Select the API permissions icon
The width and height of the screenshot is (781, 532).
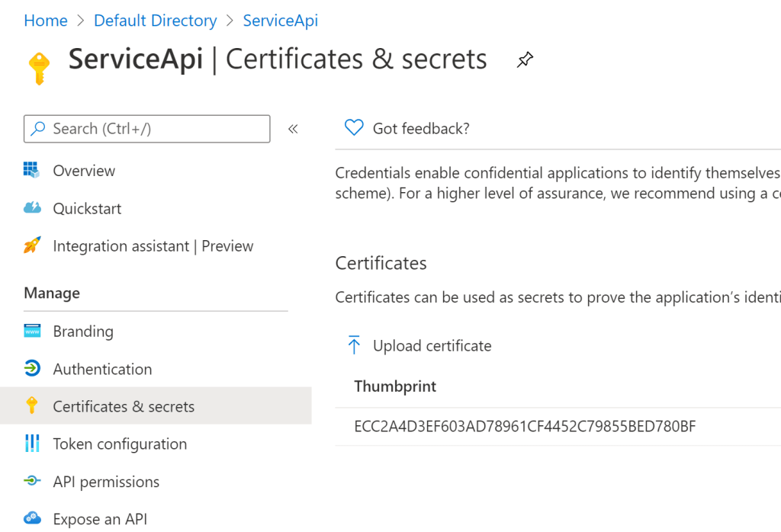click(x=34, y=481)
